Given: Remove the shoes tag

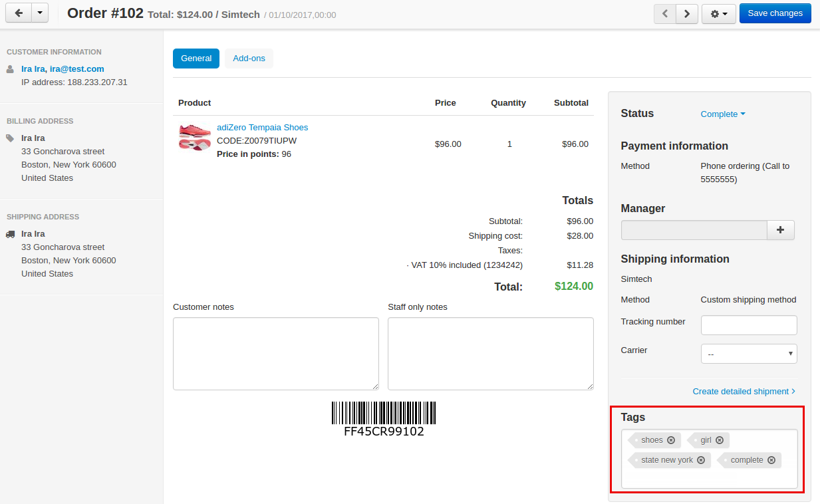Looking at the screenshot, I should pyautogui.click(x=671, y=440).
